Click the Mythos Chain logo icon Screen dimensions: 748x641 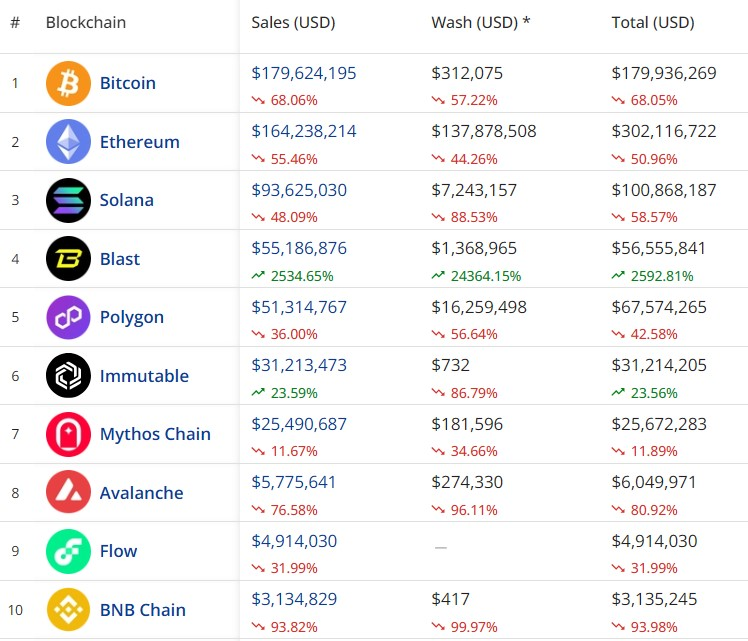[x=68, y=434]
